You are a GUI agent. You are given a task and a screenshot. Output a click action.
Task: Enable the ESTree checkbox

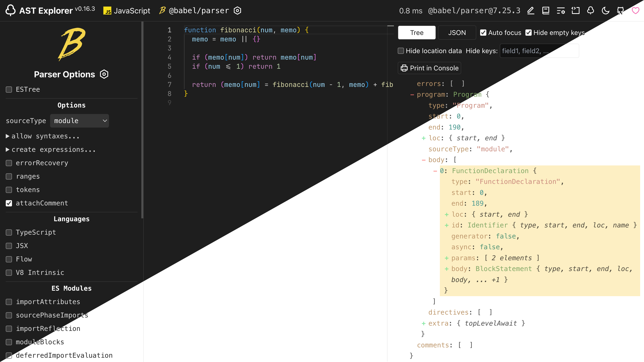pos(9,90)
